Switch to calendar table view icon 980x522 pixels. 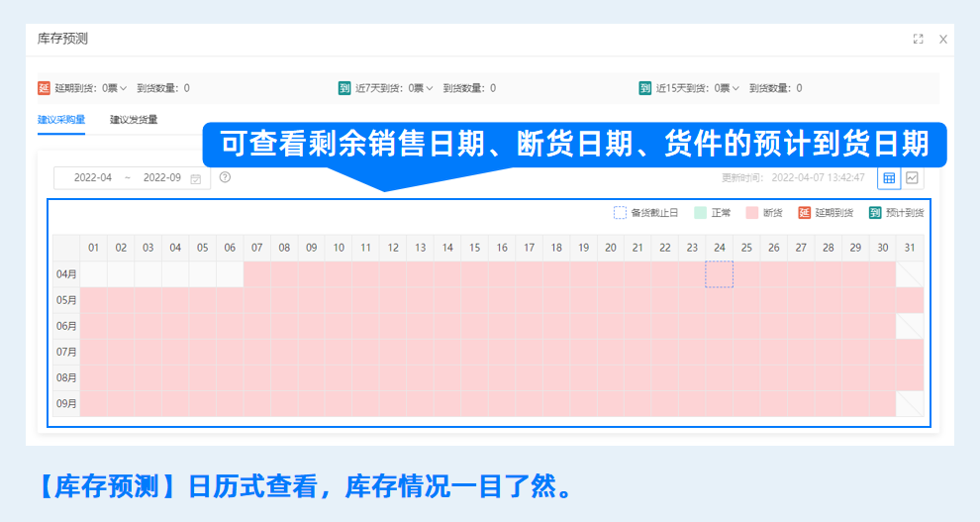[889, 178]
